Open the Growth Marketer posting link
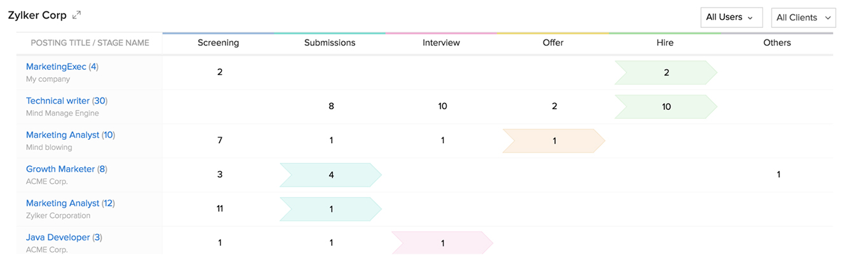This screenshot has width=868, height=265. point(60,169)
